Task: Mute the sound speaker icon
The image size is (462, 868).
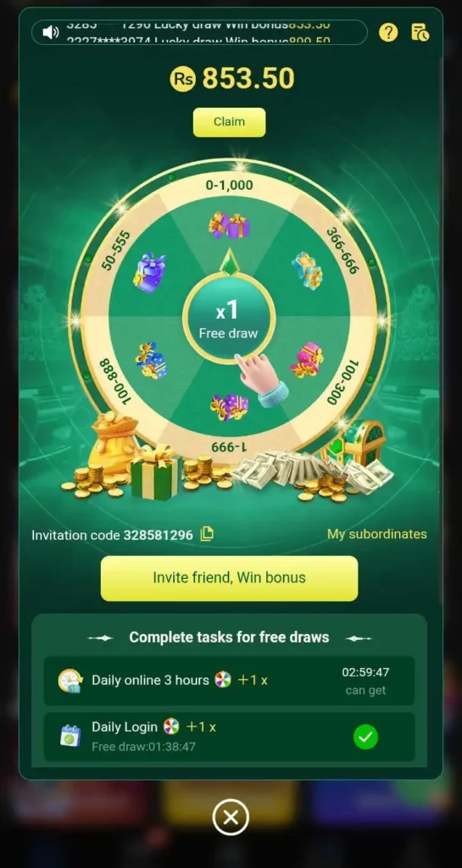Action: [50, 32]
